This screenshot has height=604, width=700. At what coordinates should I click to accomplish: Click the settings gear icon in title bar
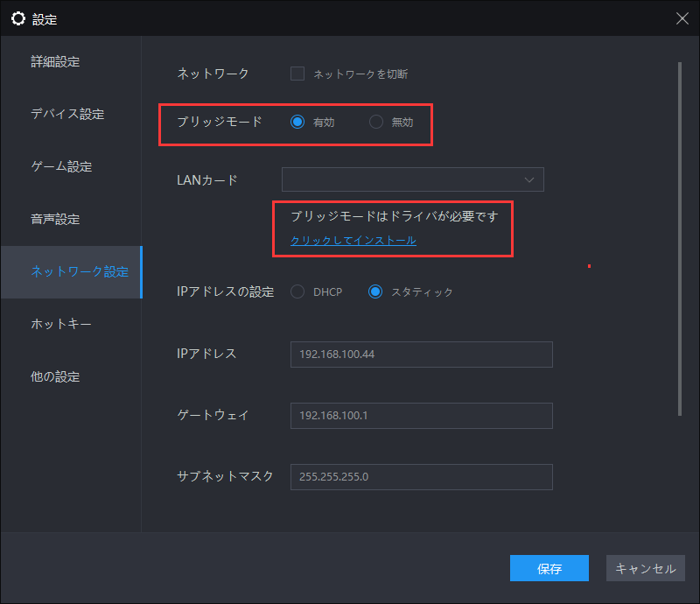point(18,18)
